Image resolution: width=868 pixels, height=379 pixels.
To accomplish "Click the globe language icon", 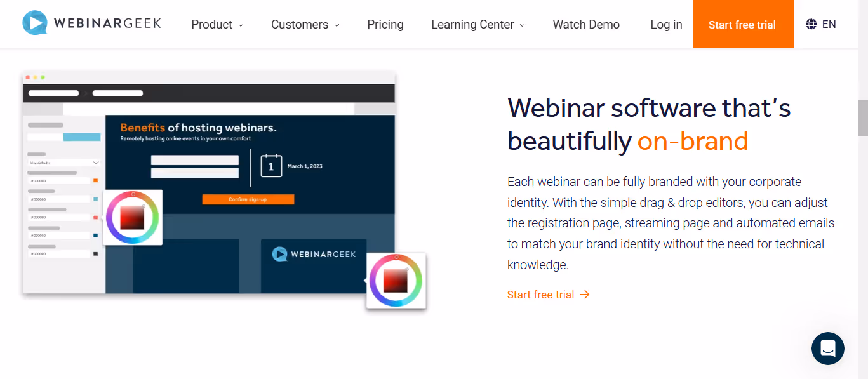I will point(811,24).
